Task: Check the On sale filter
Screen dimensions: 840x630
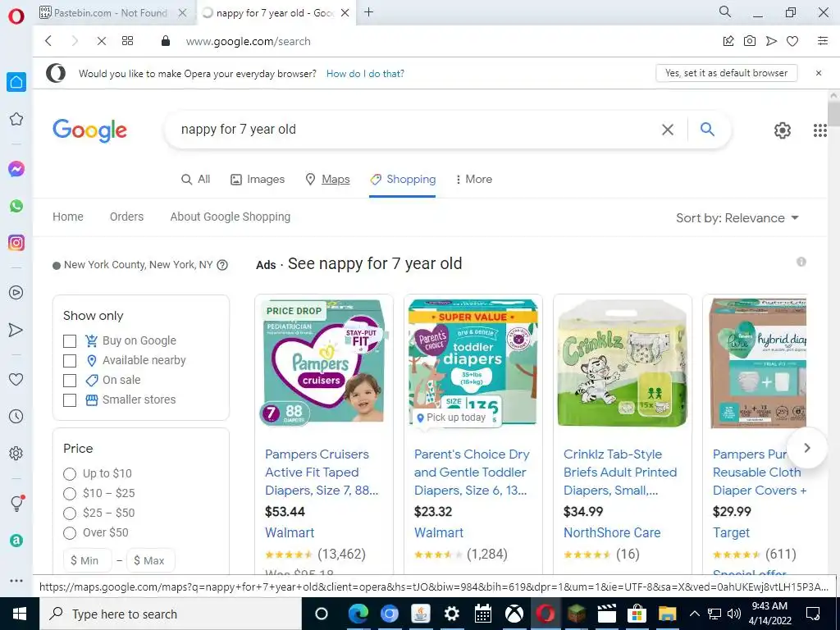Action: coord(70,381)
